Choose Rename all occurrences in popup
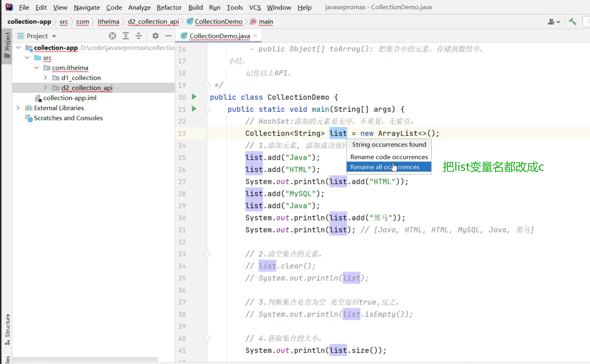This screenshot has width=590, height=364. 389,167
